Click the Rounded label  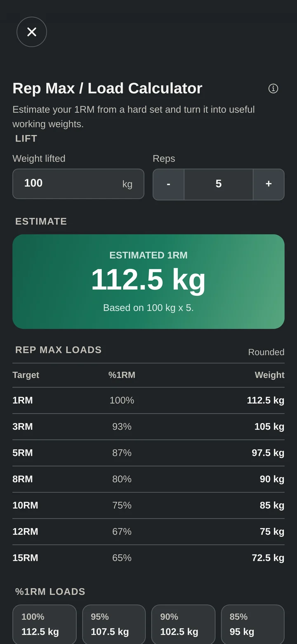coord(266,352)
